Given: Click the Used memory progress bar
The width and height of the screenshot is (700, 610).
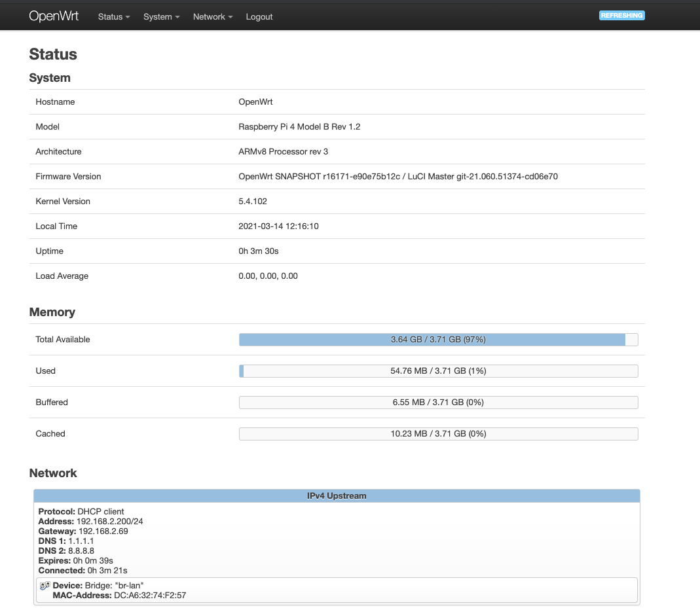Looking at the screenshot, I should click(x=438, y=370).
